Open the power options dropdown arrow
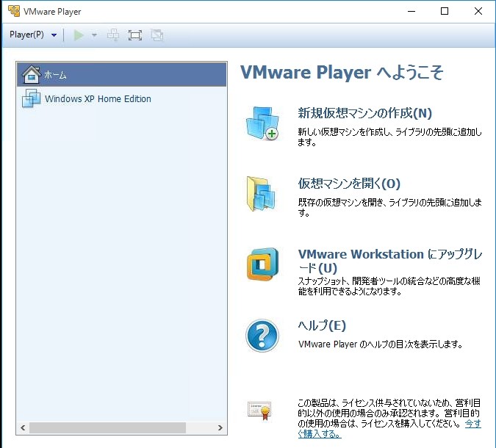This screenshot has width=496, height=448. point(94,35)
